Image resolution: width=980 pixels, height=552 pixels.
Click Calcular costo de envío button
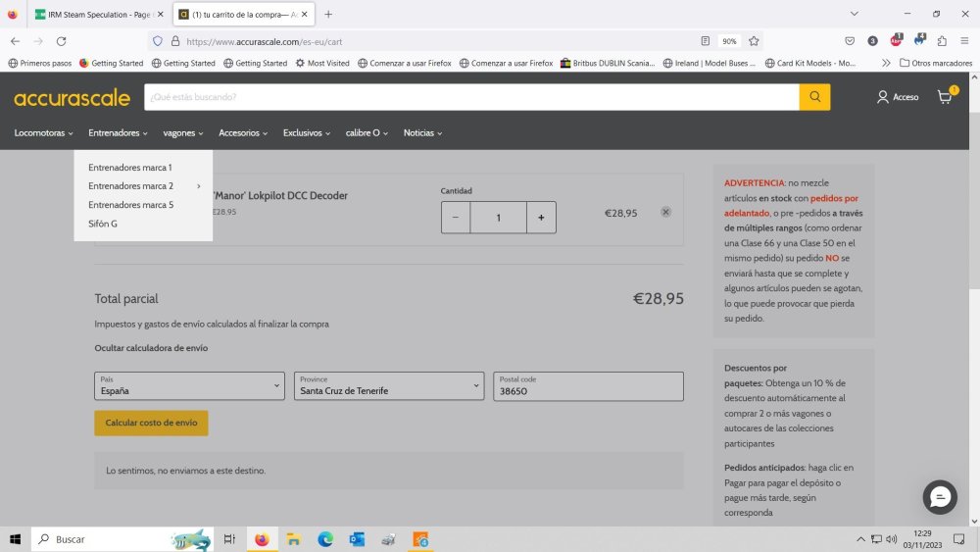151,423
